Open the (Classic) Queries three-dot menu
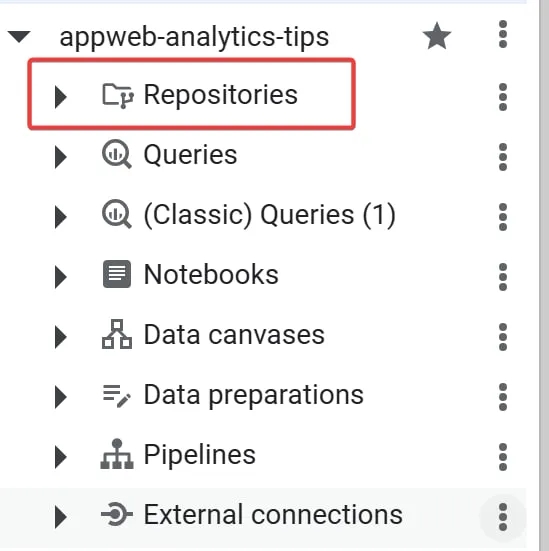Image resolution: width=549 pixels, height=551 pixels. [503, 217]
